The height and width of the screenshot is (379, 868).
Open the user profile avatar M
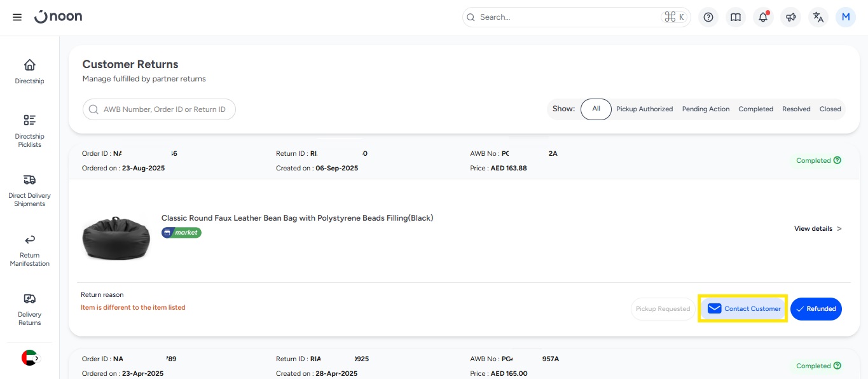(x=846, y=17)
